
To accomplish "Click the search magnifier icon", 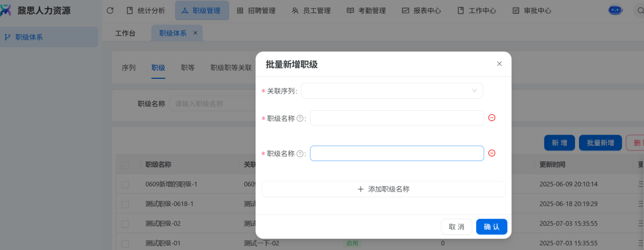I will point(640,11).
